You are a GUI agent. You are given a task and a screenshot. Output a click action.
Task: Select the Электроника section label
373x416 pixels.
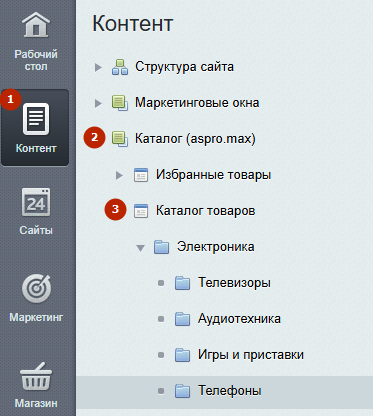pyautogui.click(x=216, y=247)
